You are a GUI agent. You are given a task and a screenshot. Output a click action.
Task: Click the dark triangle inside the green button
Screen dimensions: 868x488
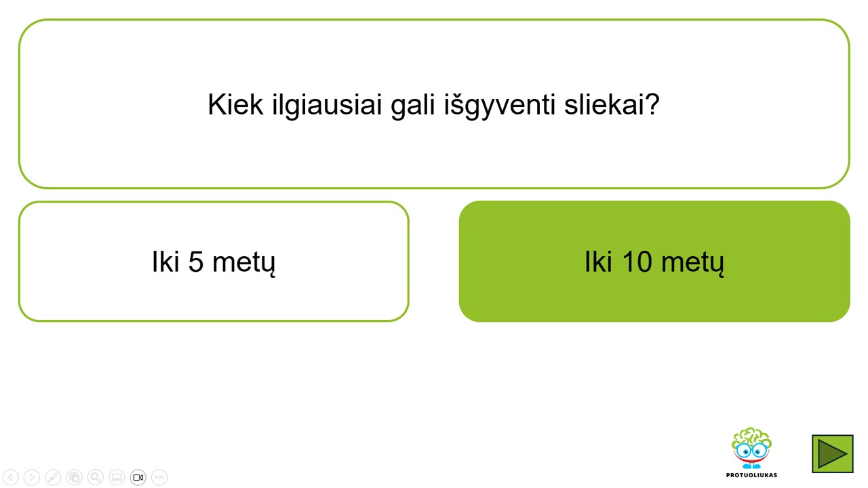(833, 454)
